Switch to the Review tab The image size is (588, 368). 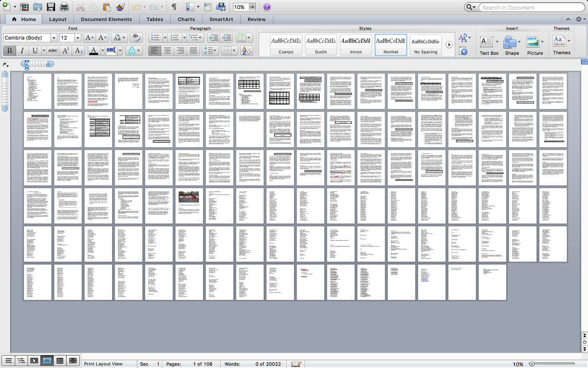(x=257, y=20)
